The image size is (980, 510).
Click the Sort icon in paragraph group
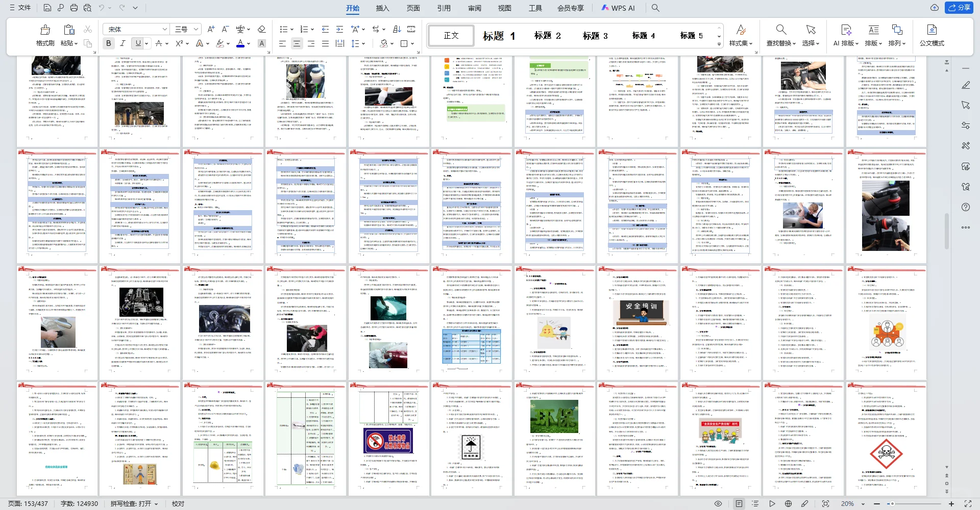tap(397, 29)
